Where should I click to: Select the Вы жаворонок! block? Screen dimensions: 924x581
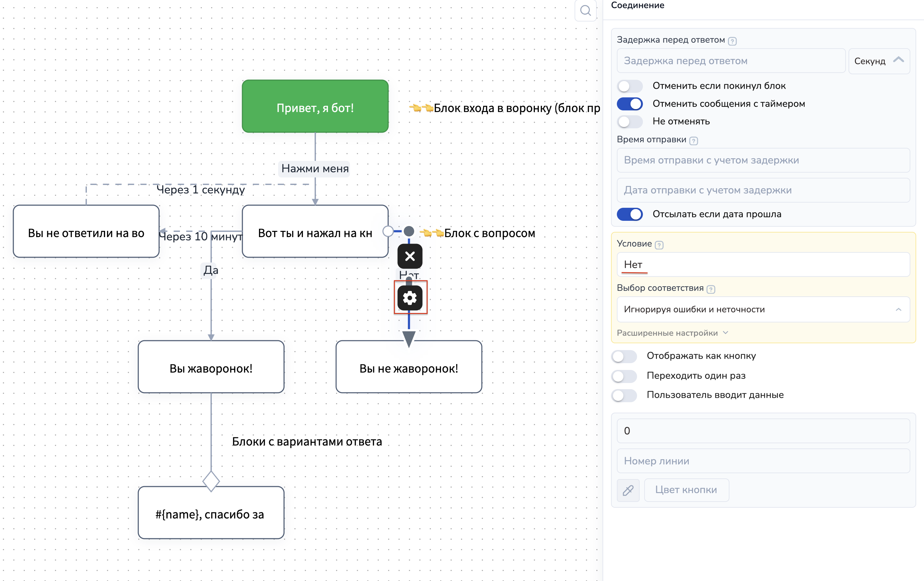[x=211, y=367]
